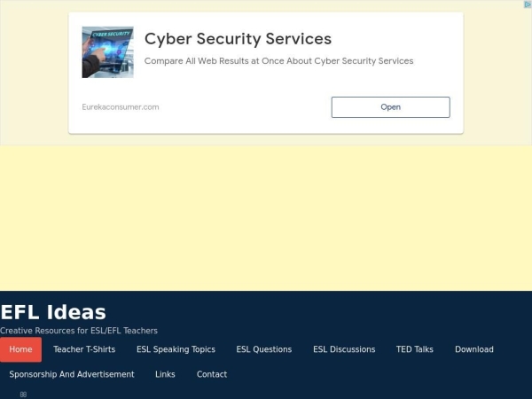The image size is (532, 399).
Task: Select the Home menu item
Action: [20, 349]
